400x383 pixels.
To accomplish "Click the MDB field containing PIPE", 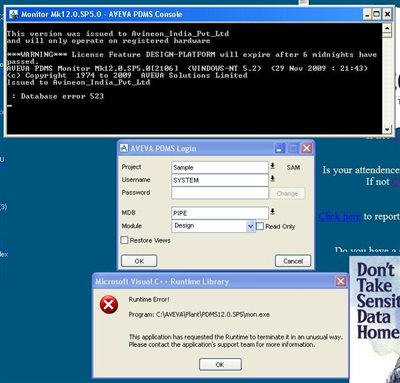I will click(220, 213).
